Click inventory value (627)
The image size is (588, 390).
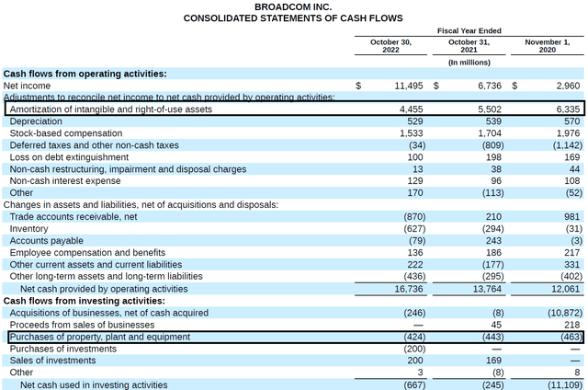click(414, 229)
